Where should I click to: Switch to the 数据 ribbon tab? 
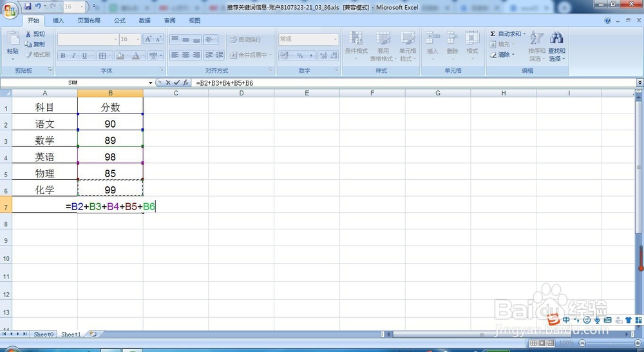[x=144, y=21]
